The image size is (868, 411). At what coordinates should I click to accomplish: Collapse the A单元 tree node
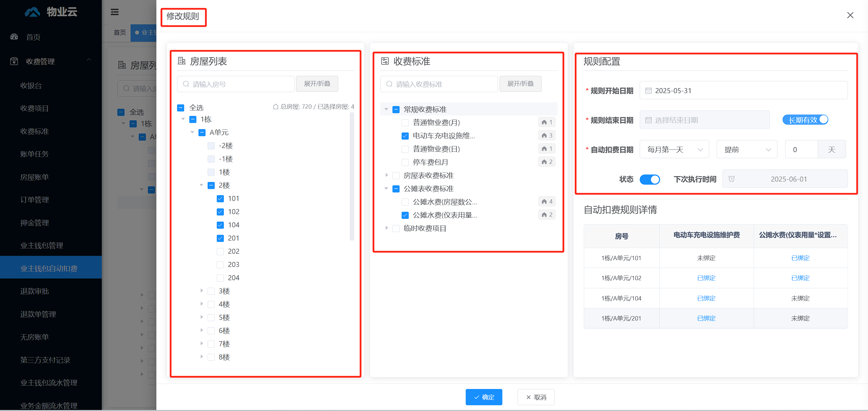(192, 132)
